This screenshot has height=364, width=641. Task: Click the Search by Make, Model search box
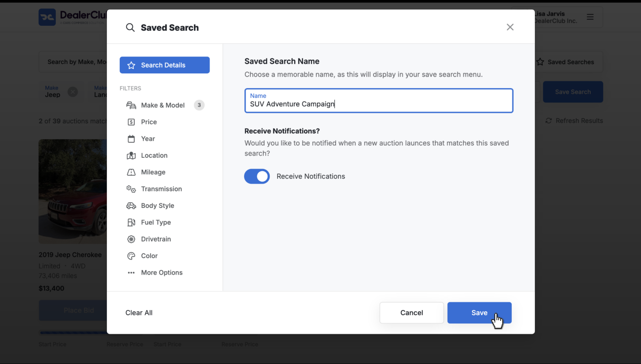[x=73, y=62]
